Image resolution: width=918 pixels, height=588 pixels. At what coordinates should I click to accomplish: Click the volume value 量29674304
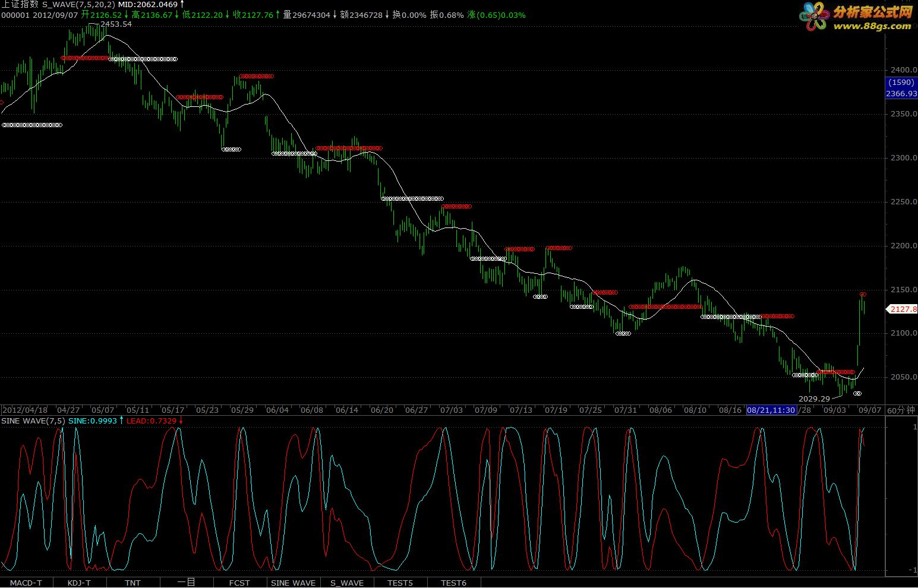[x=307, y=15]
